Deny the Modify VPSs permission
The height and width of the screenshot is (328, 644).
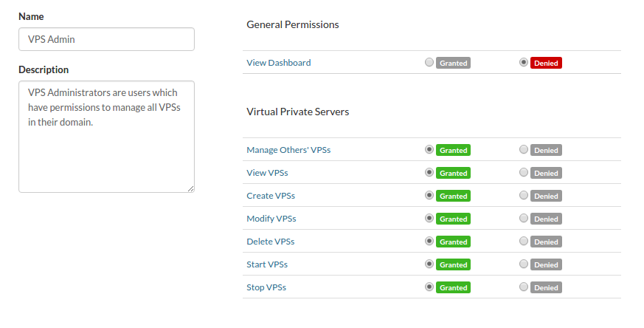point(524,219)
